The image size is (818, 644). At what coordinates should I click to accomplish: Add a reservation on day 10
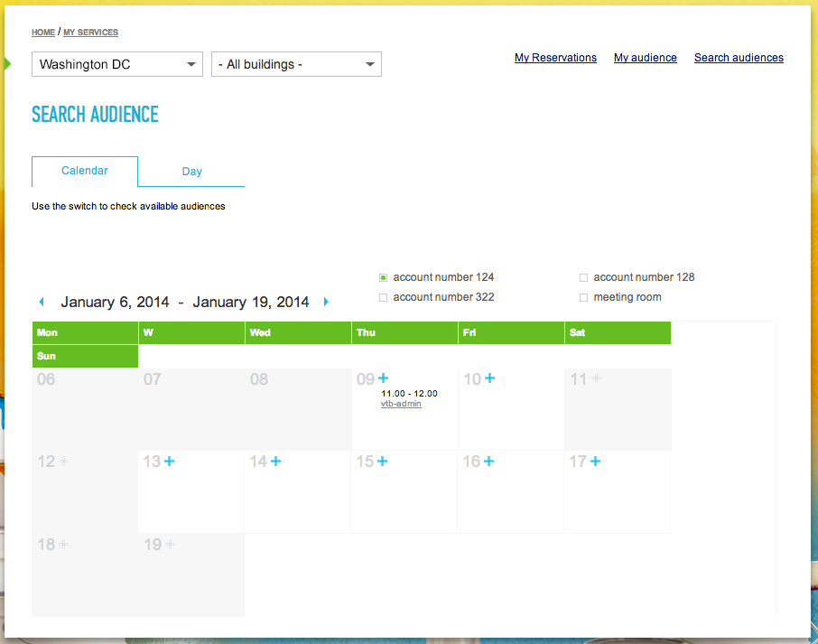tap(490, 378)
